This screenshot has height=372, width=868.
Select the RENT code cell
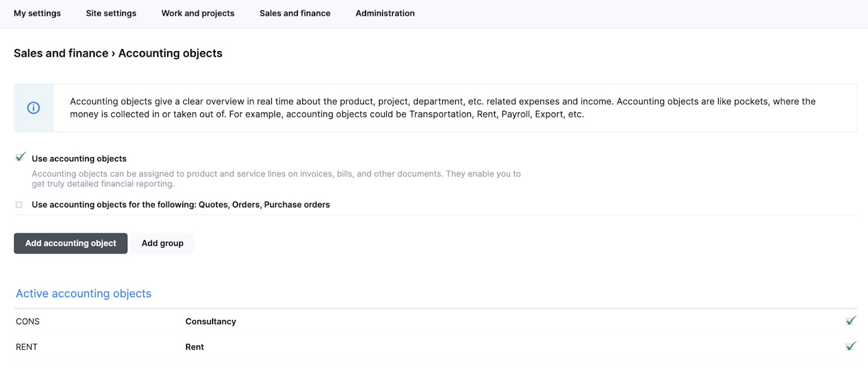pyautogui.click(x=27, y=347)
